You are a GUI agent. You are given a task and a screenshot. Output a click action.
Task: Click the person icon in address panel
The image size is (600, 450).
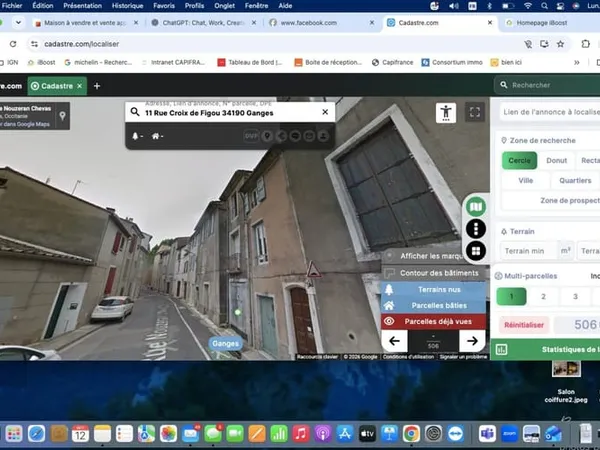pyautogui.click(x=323, y=136)
